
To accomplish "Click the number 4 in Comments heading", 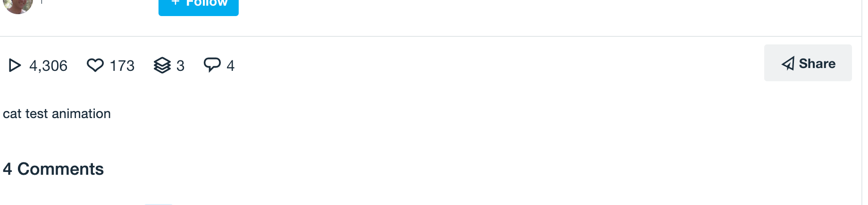I will (x=7, y=169).
